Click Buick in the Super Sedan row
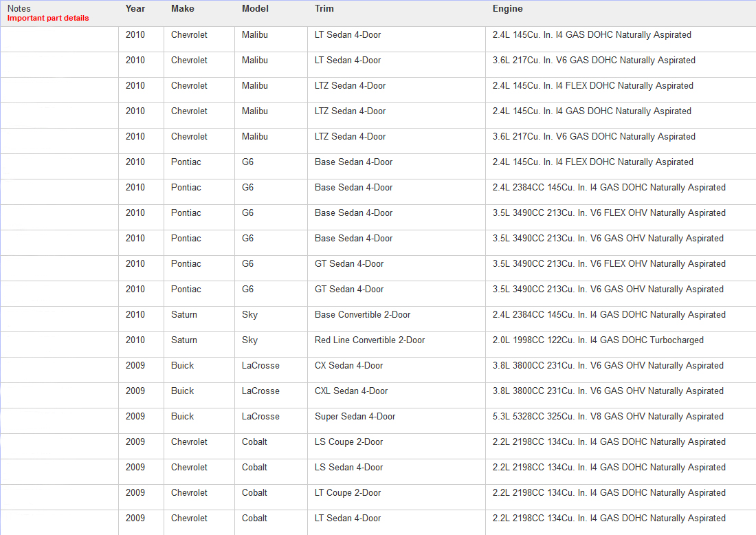 coord(182,416)
